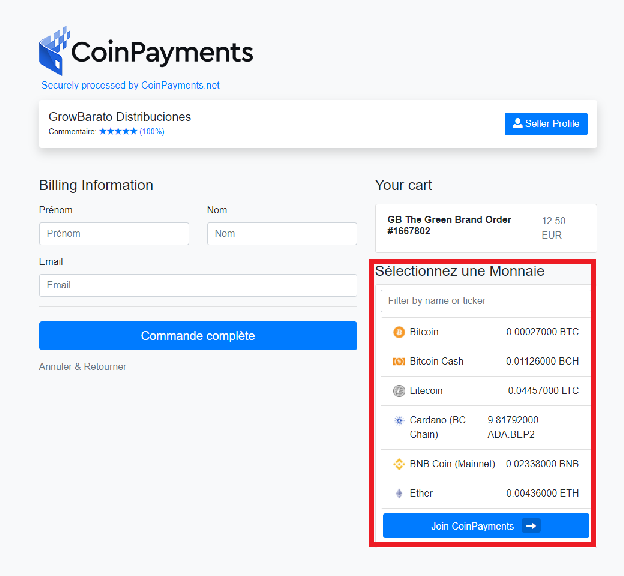This screenshot has height=576, width=624.
Task: Click GrowBarato Distribuciones seller name
Action: [x=120, y=117]
